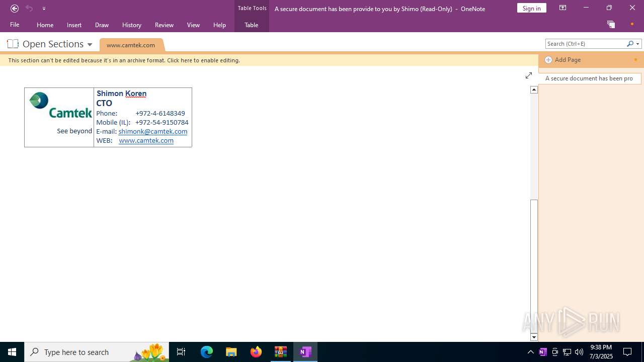644x362 pixels.
Task: Open the File menu
Action: pos(15,25)
